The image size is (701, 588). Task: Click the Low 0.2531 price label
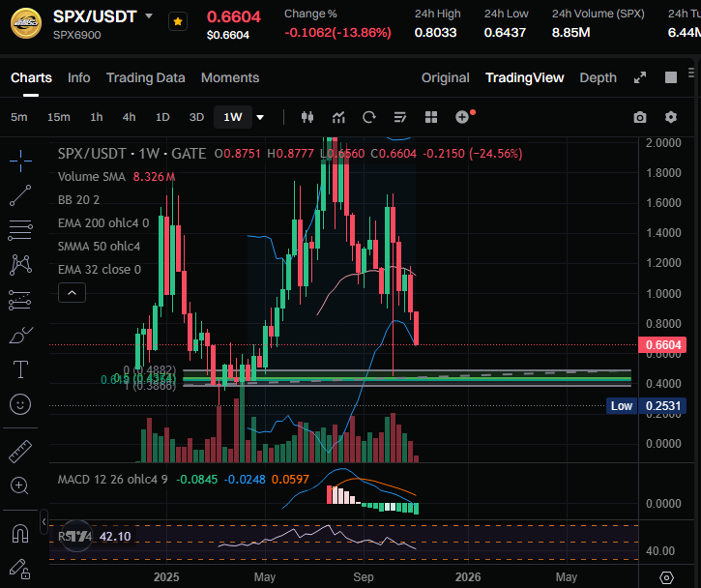coord(646,405)
